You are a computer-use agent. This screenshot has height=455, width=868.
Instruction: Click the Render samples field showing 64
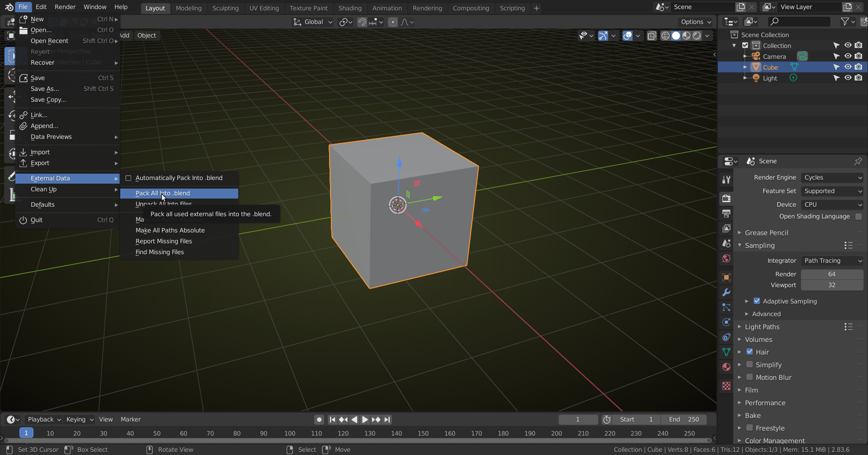(x=832, y=275)
